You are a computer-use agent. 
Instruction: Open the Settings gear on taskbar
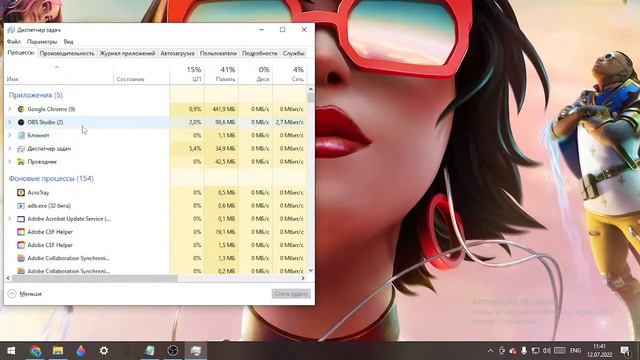click(104, 351)
